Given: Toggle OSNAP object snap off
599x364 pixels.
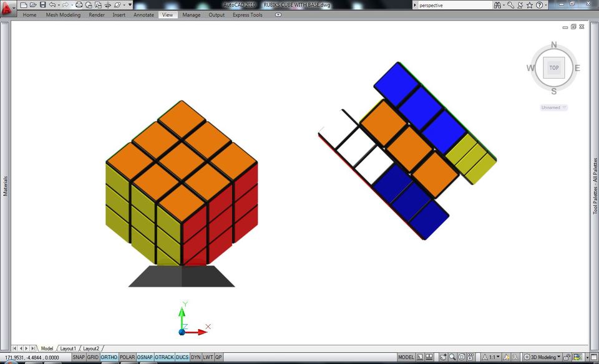Looking at the screenshot, I should coord(145,357).
